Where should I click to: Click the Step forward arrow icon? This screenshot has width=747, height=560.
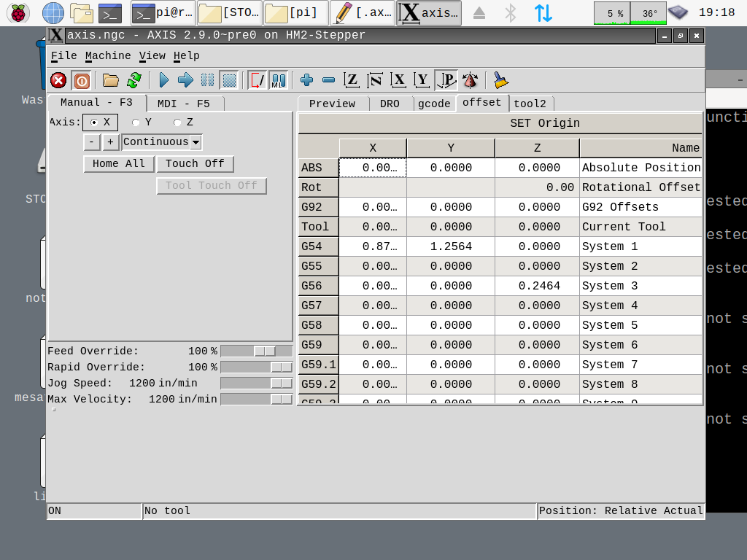point(185,80)
